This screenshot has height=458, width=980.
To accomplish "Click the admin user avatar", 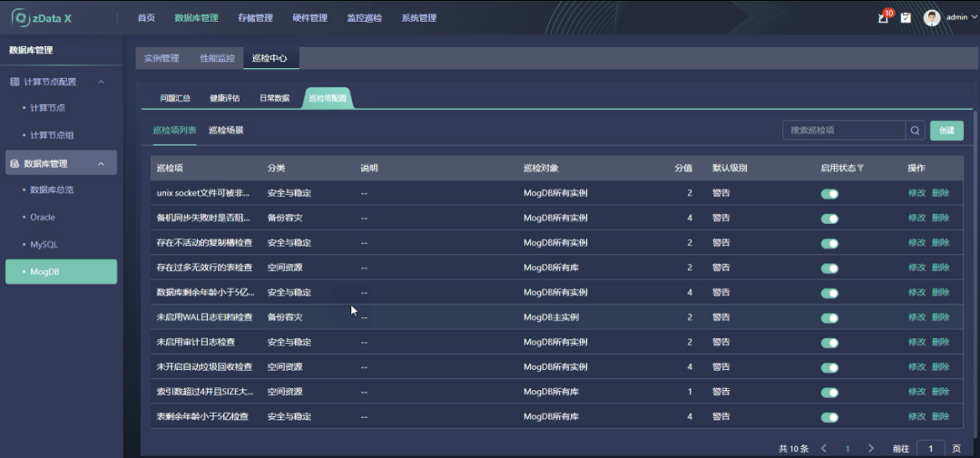I will (x=932, y=17).
